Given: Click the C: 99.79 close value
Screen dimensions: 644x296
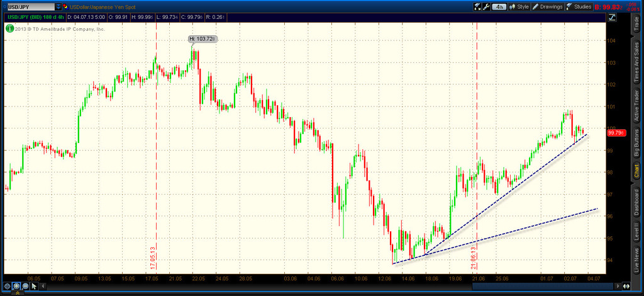Looking at the screenshot, I should pos(194,17).
